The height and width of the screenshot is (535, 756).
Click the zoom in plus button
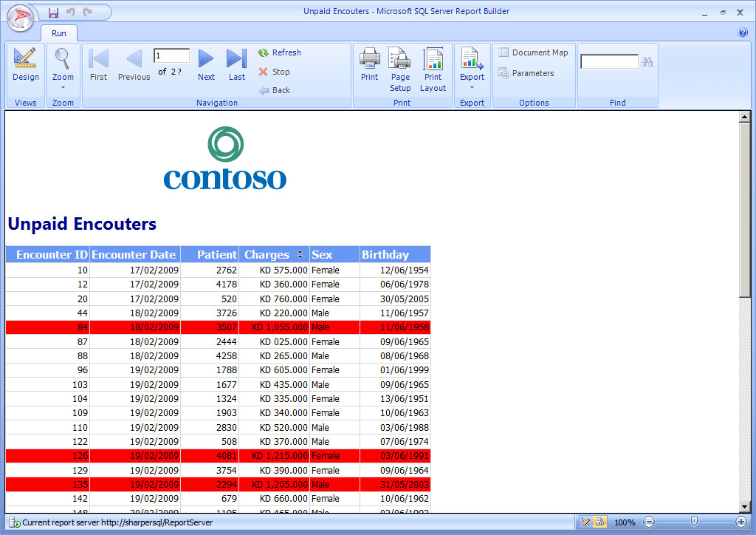click(x=741, y=522)
